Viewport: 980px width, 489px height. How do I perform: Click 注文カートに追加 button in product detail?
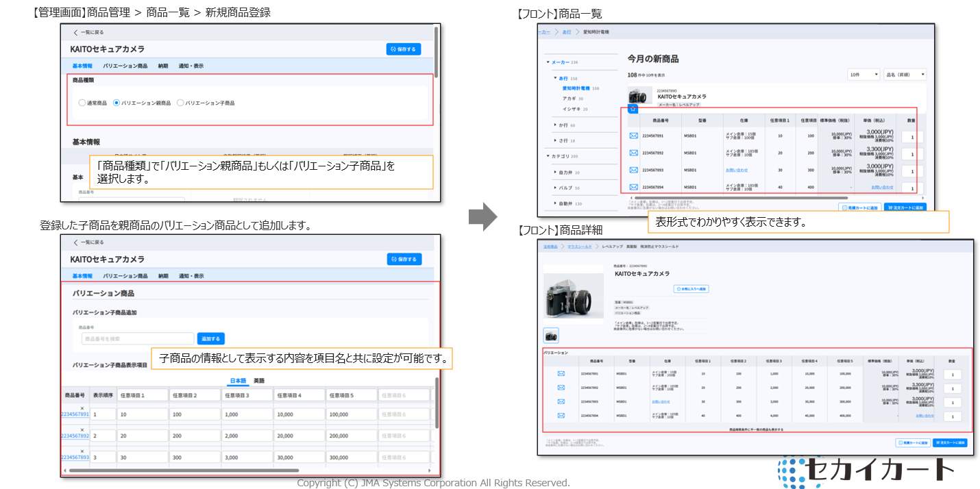(x=949, y=443)
